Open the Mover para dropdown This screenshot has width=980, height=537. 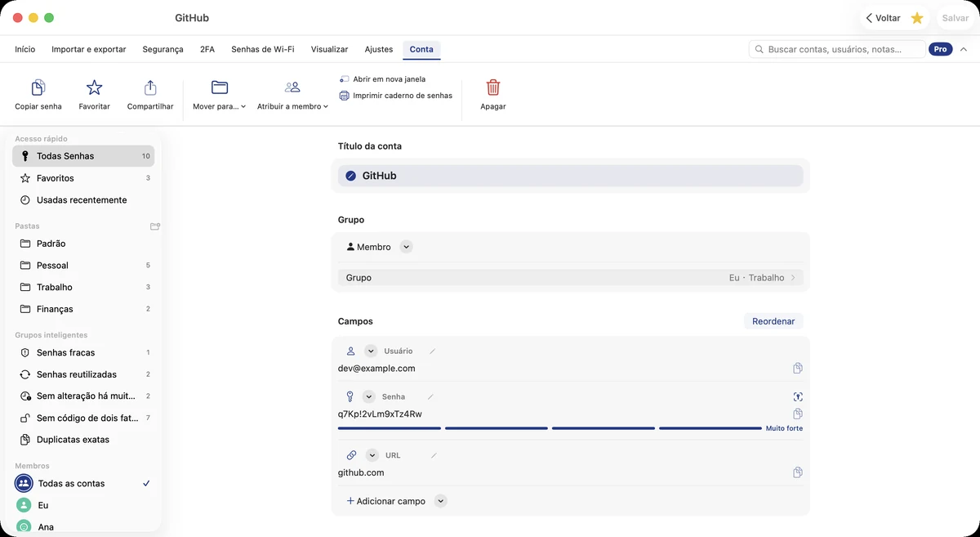[x=219, y=94]
